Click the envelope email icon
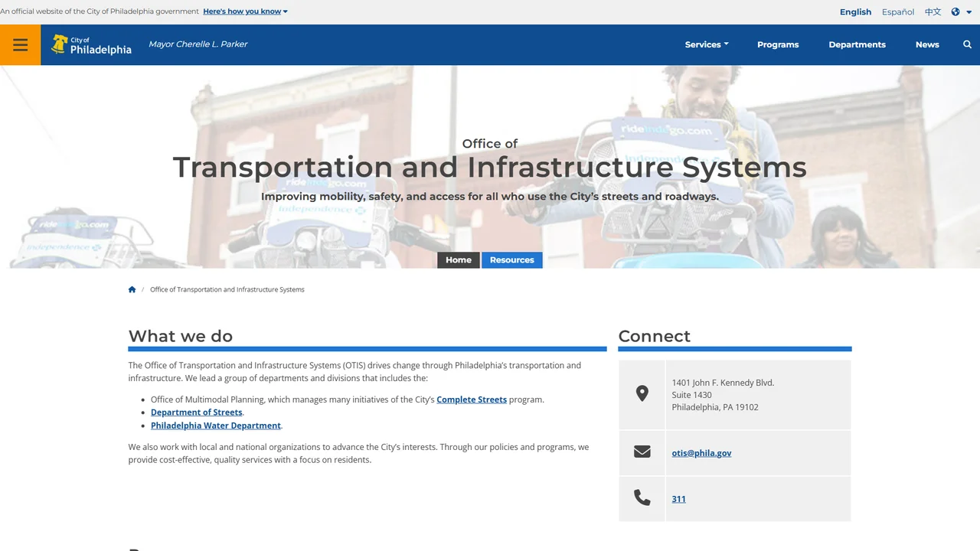The image size is (980, 551). [642, 452]
